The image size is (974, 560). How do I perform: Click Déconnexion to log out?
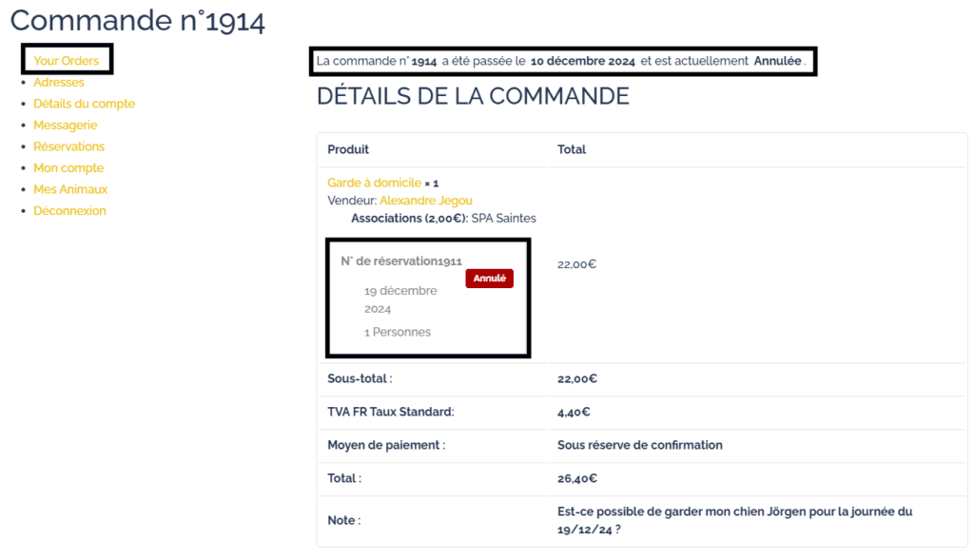pos(69,211)
